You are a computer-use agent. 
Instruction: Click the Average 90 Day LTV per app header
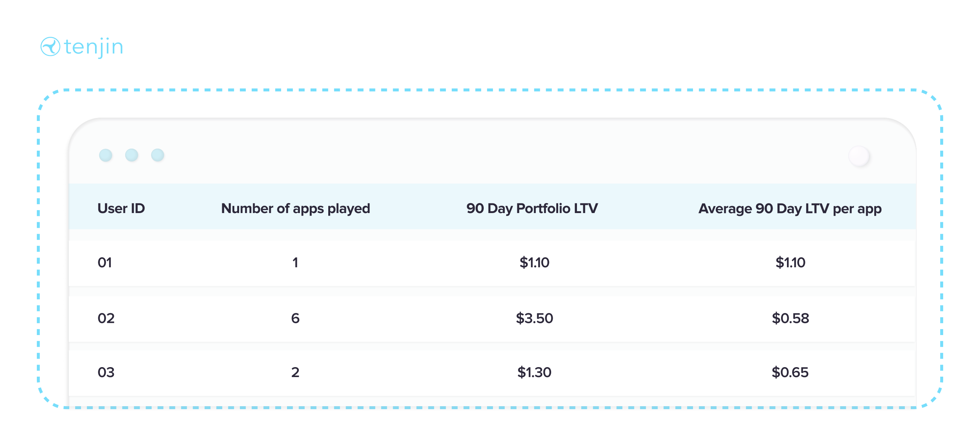pos(790,208)
